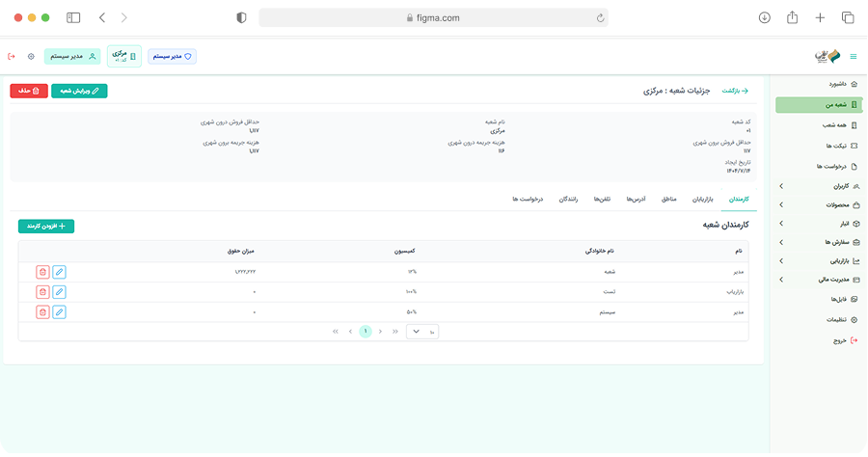Viewport: 868px width, 457px height.
Task: Click the افزودن کارمند add employee button
Action: (x=46, y=226)
